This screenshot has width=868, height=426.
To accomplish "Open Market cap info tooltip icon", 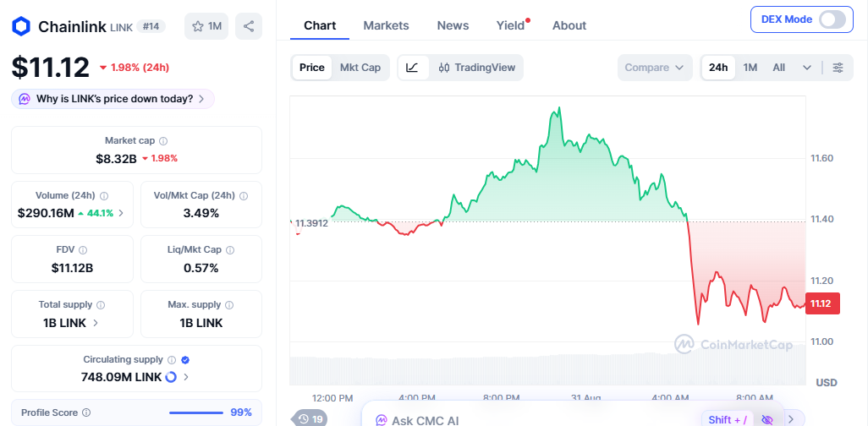I will coord(163,141).
